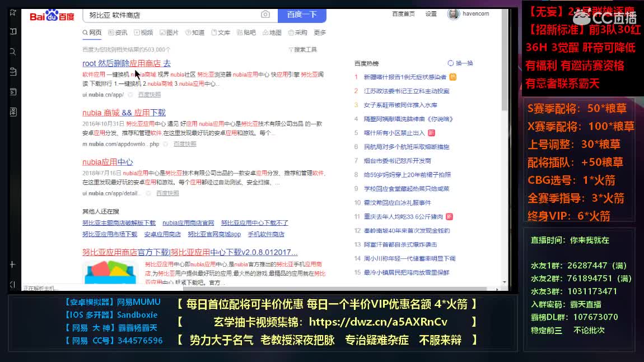
Task: Click scrollbar down arrow at page bottom
Action: point(505,282)
